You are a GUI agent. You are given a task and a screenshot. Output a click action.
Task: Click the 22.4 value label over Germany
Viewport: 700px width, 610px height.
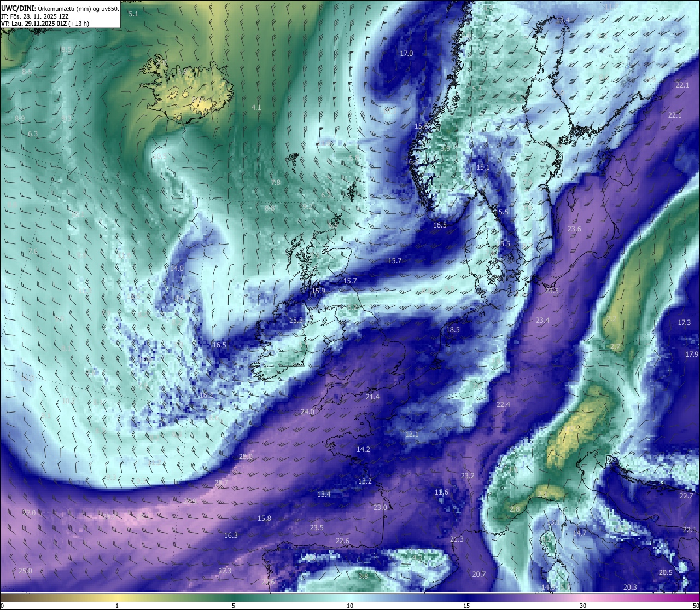pos(503,404)
